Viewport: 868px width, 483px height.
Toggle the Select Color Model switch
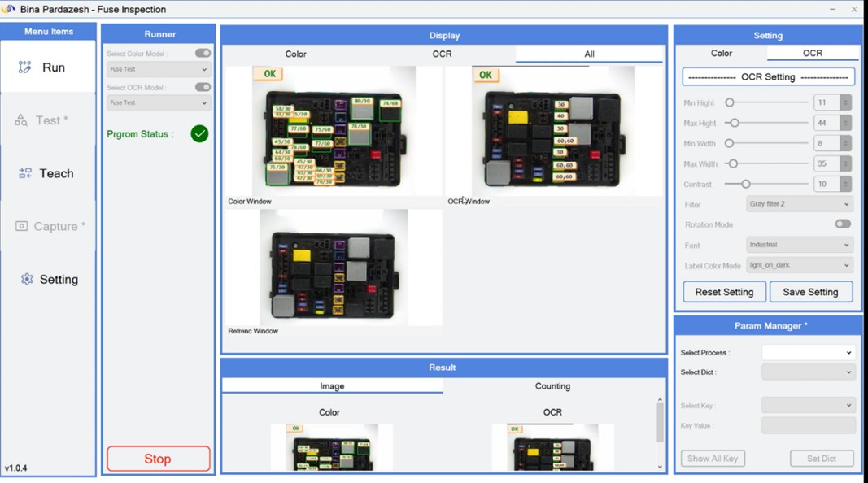(203, 54)
